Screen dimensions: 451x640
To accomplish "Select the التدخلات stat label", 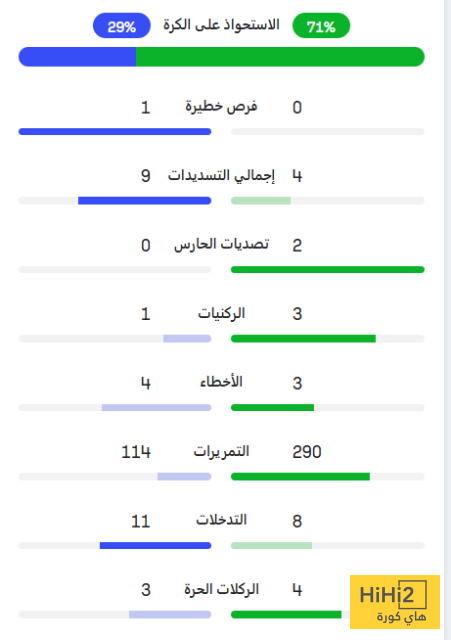I will click(221, 520).
